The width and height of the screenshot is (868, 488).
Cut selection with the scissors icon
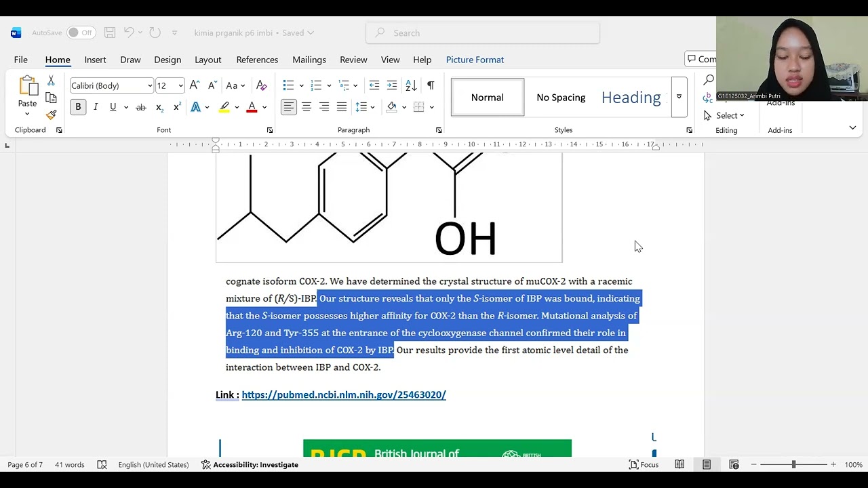click(51, 81)
